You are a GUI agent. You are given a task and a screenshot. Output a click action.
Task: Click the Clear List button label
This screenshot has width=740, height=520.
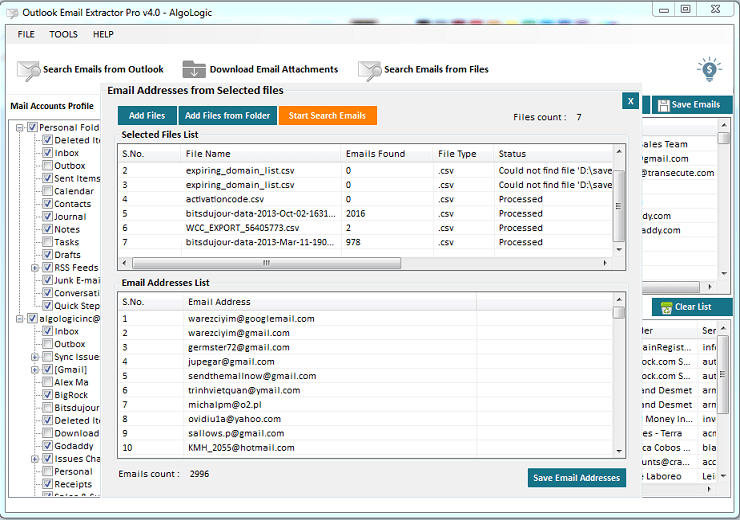click(693, 307)
